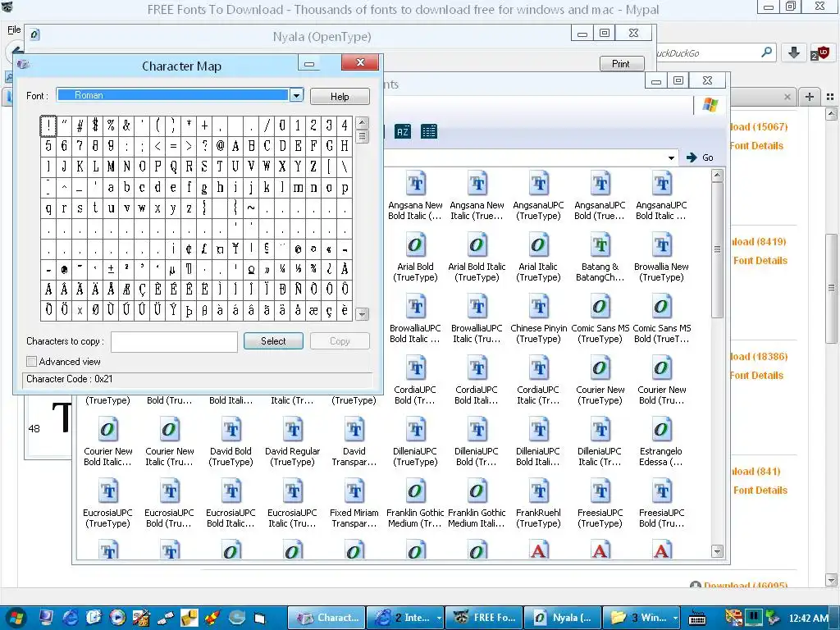Screen dimensions: 840x630
Task: Select the Comic Sans MS (TrueType) icon
Action: click(600, 307)
